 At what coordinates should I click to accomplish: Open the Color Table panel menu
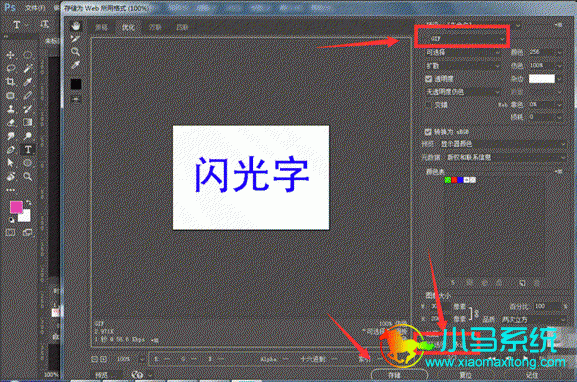tap(559, 171)
